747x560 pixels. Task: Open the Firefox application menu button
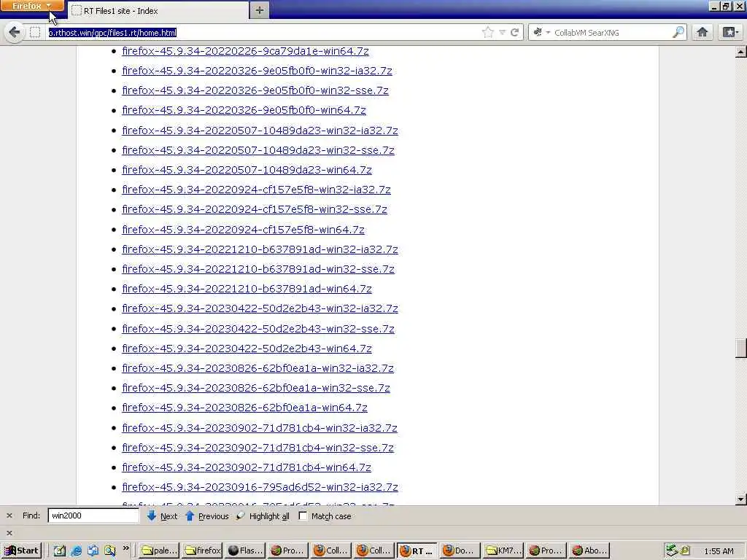pos(32,6)
